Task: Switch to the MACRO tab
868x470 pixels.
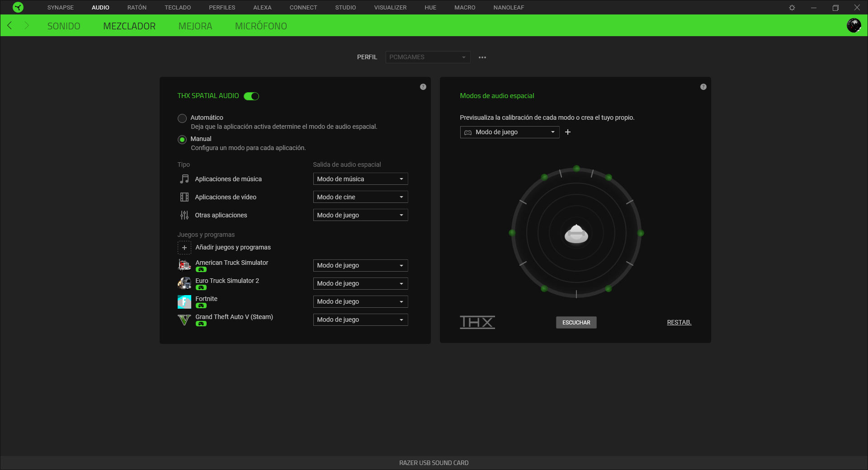Action: [x=465, y=8]
